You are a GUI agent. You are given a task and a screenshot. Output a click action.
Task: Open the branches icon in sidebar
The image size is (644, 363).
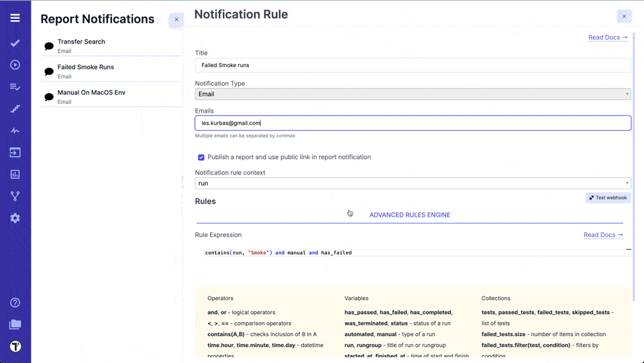pos(15,196)
